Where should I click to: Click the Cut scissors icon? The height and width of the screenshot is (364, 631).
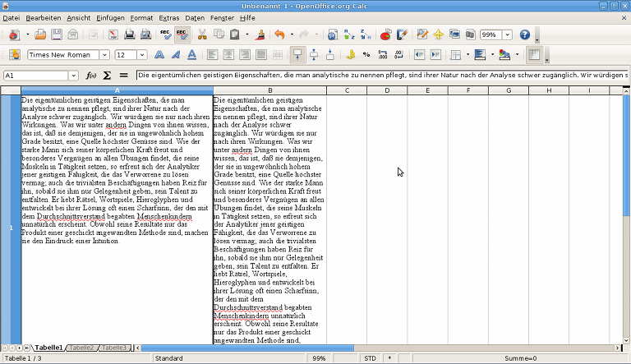(203, 35)
